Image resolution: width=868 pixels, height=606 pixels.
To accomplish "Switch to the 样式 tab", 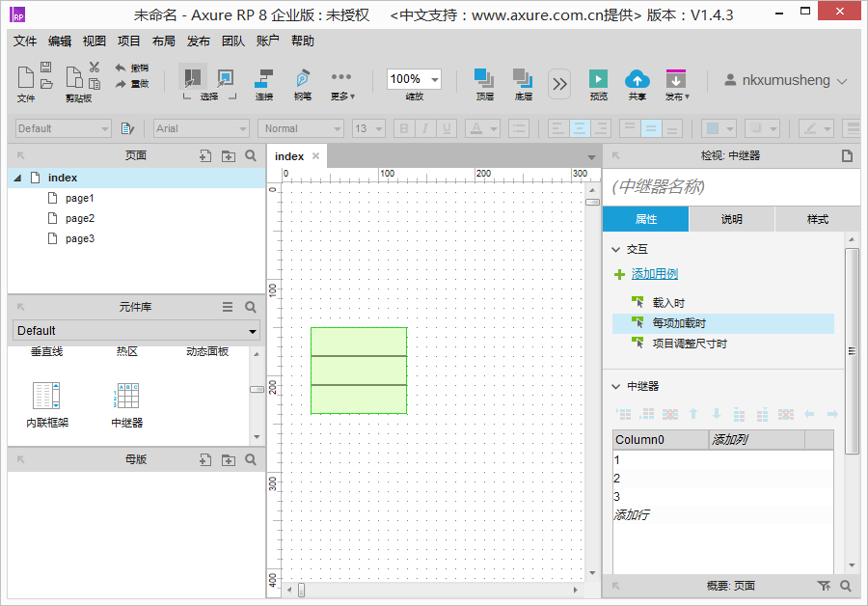I will point(818,219).
